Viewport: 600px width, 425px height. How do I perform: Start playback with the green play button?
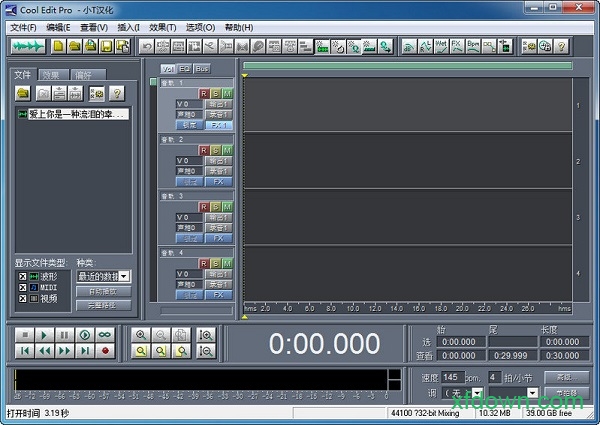tap(45, 335)
